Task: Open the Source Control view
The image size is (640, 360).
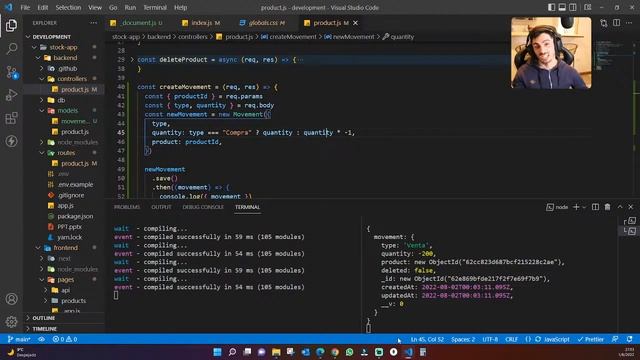Action: (11, 72)
